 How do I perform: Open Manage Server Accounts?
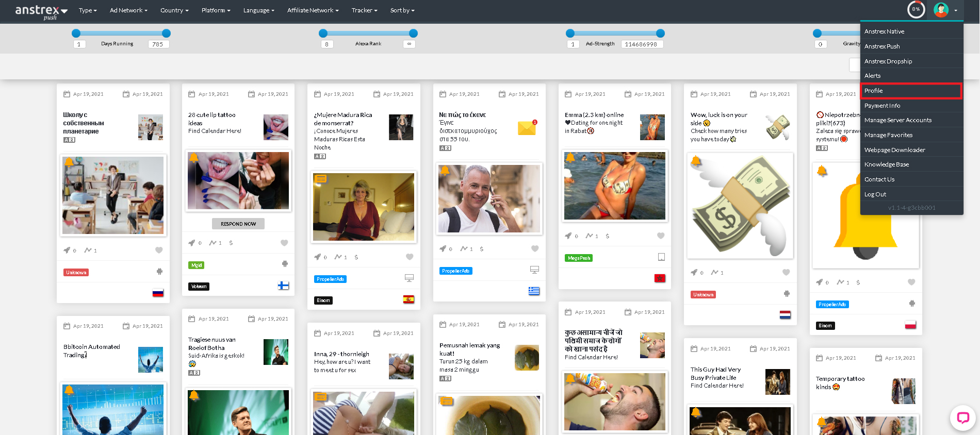tap(911, 120)
